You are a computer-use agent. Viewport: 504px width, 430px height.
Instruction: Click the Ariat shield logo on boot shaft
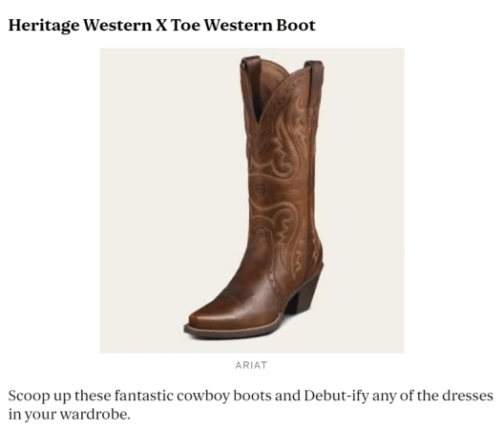pos(261,190)
